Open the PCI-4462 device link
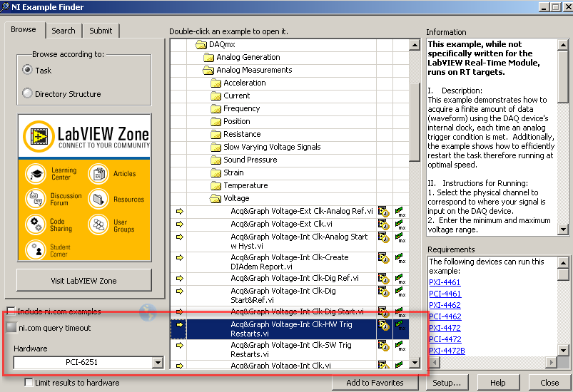Image resolution: width=573 pixels, height=392 pixels. click(x=445, y=316)
